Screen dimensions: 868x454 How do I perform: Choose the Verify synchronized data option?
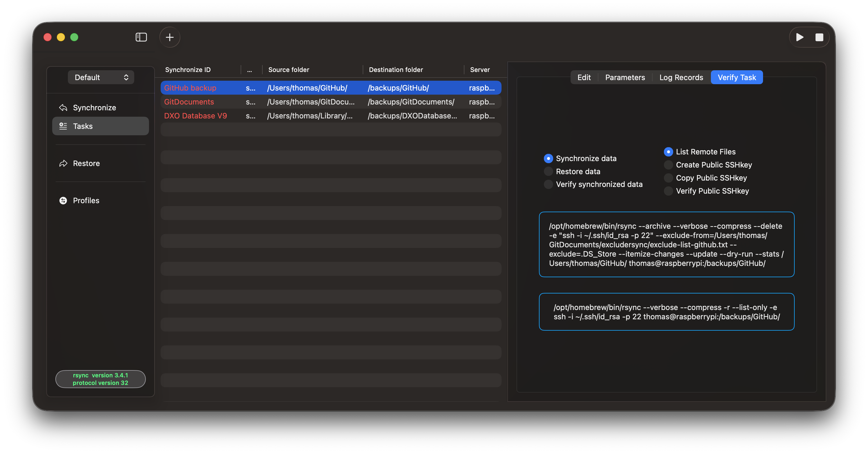(x=548, y=184)
